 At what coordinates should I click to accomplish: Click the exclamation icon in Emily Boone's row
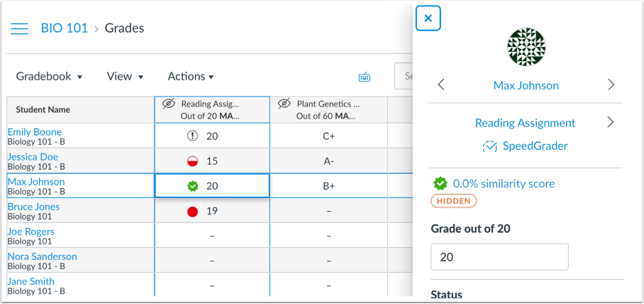click(x=192, y=136)
